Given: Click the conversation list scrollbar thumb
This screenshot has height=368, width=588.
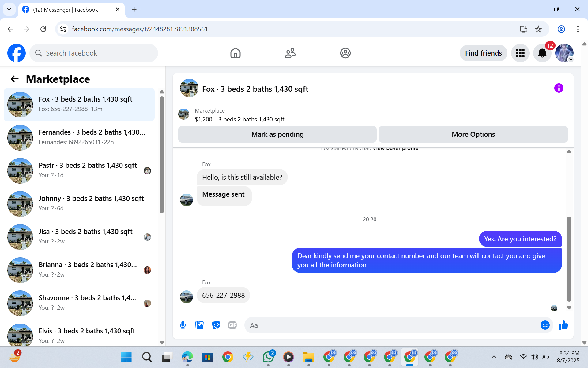Looking at the screenshot, I should point(162,155).
